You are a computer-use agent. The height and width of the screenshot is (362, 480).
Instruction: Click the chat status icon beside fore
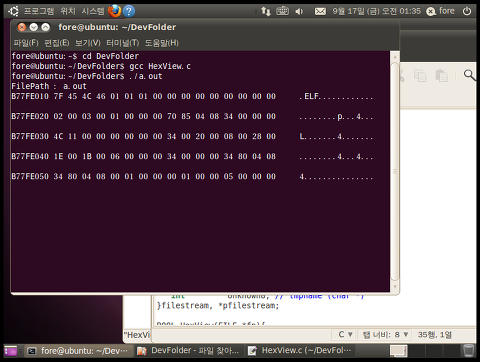(x=431, y=11)
